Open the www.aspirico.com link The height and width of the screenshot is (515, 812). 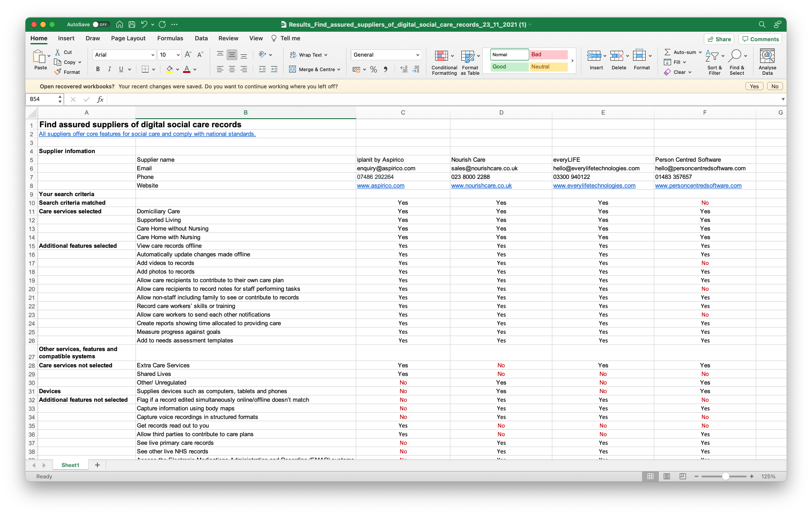[x=381, y=186]
